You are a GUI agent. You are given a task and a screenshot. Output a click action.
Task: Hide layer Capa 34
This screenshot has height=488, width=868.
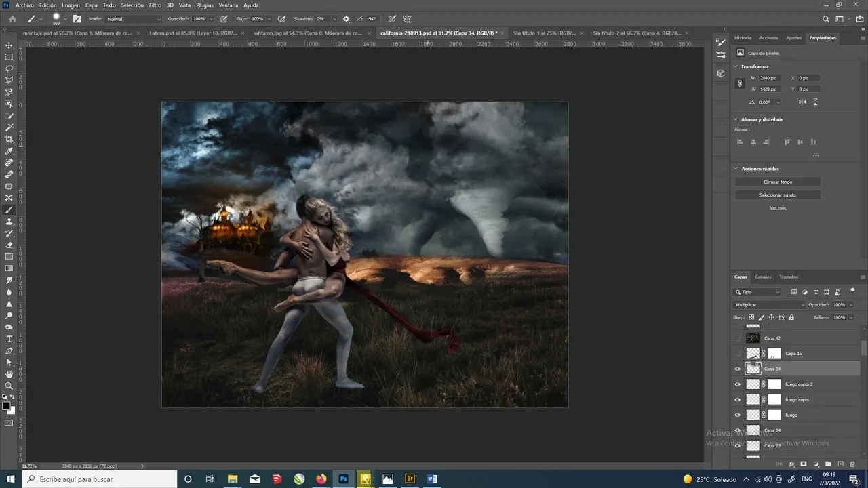pos(738,369)
